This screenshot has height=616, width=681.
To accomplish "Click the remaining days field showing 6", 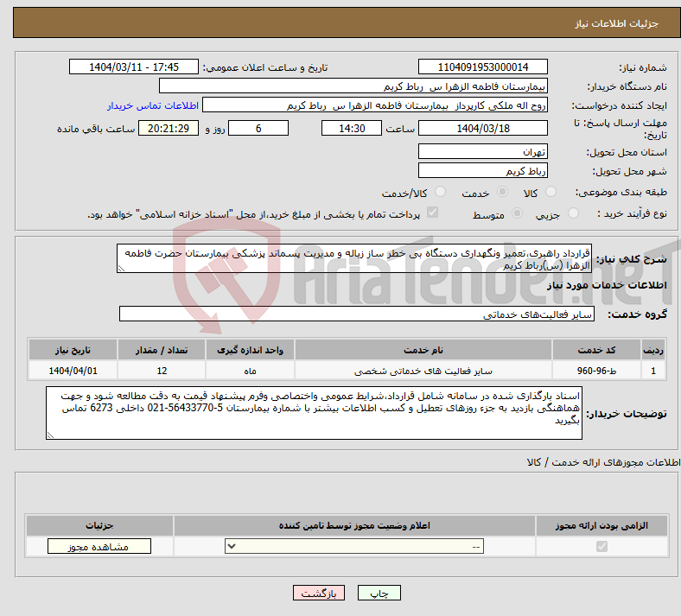I will (258, 128).
